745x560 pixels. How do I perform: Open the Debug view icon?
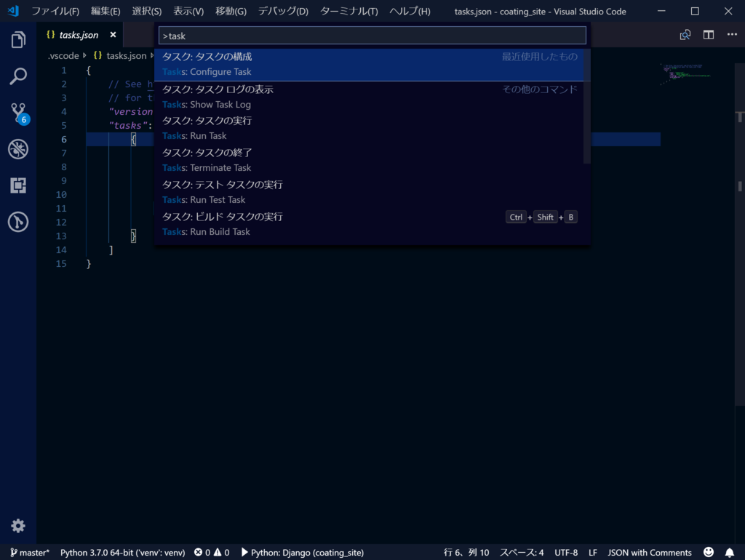click(x=18, y=149)
